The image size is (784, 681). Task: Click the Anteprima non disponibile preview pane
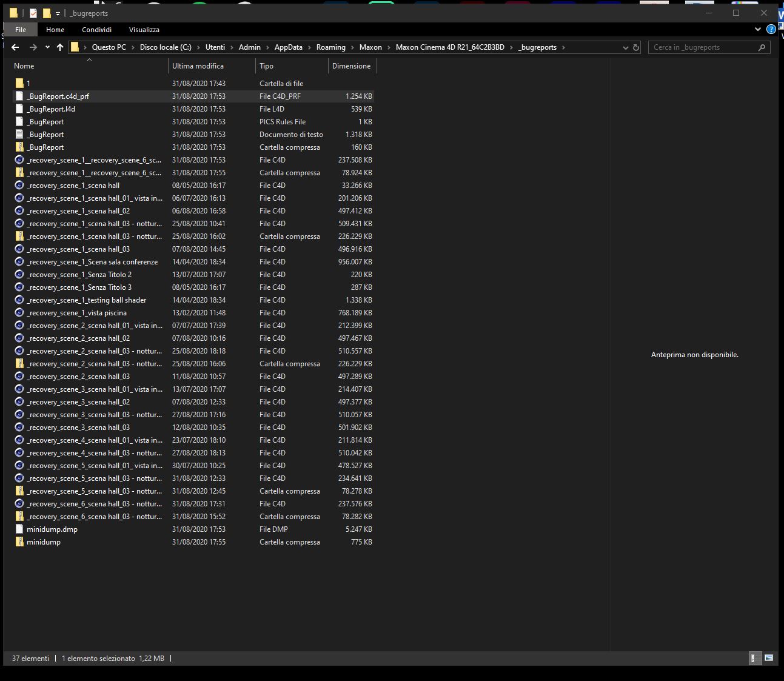click(x=695, y=355)
